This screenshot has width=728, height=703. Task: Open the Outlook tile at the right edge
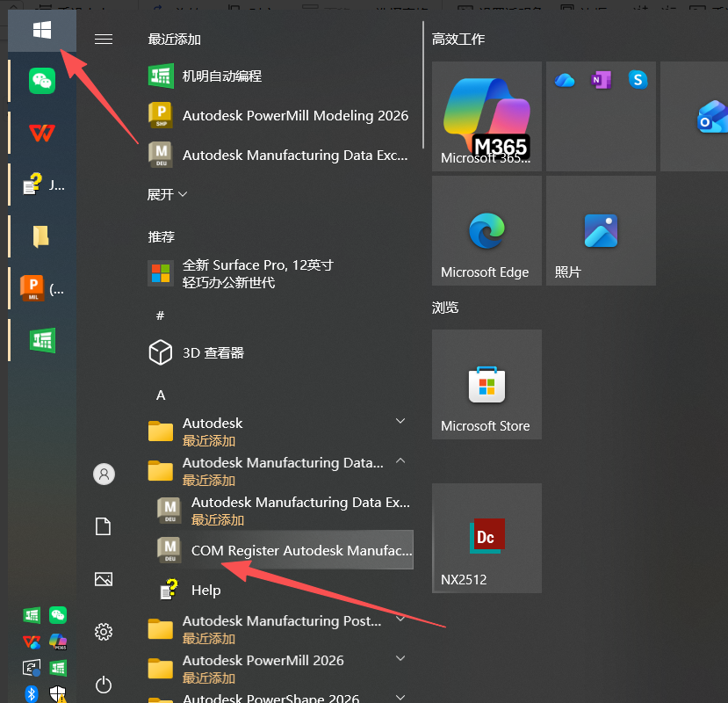tap(694, 116)
